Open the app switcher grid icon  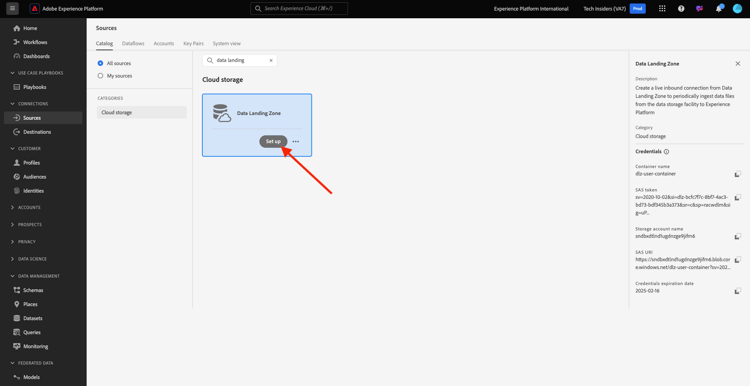click(x=662, y=9)
